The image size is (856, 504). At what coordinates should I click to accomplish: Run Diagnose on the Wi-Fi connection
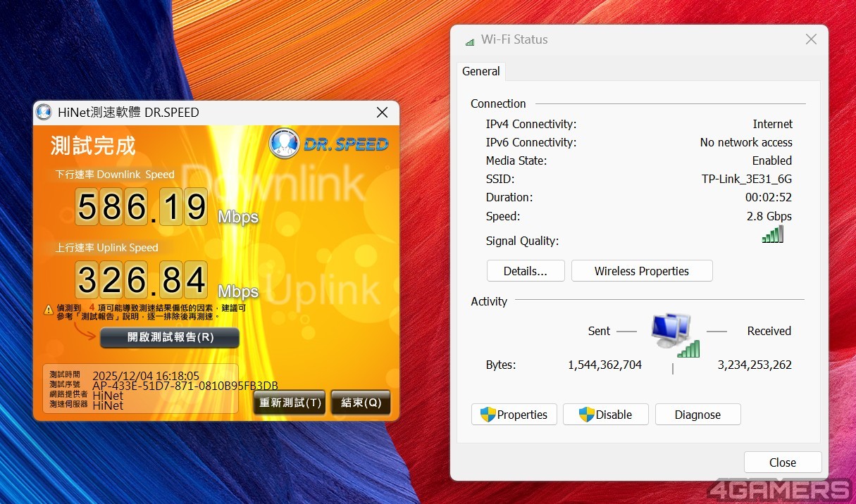click(697, 415)
